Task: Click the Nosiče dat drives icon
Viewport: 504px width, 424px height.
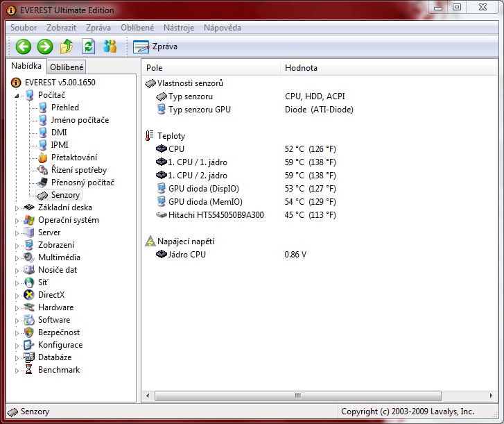Action: pos(29,270)
